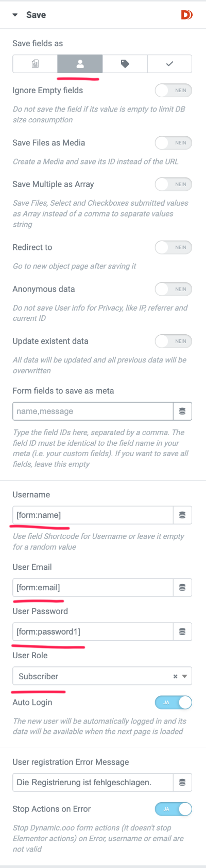Turn off Stop Actions on Error

[x=174, y=809]
